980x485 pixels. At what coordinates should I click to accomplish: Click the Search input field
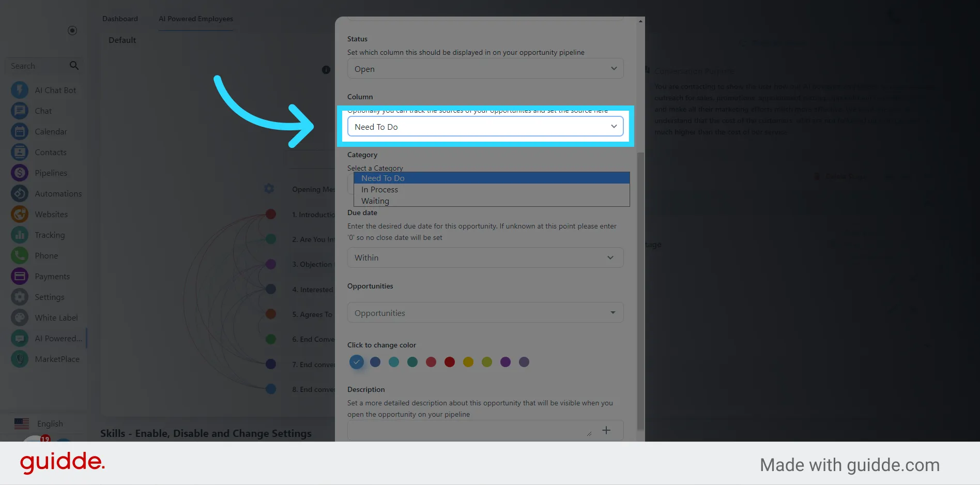[38, 66]
